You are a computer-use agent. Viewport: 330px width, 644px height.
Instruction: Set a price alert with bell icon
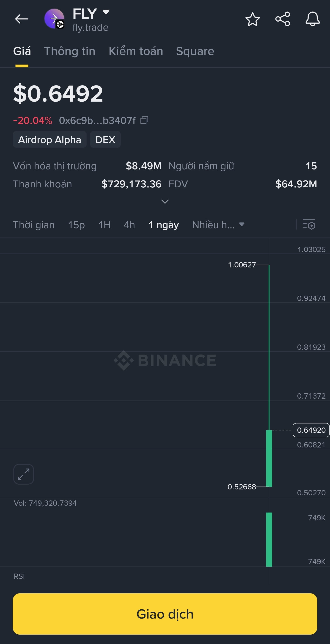(313, 19)
